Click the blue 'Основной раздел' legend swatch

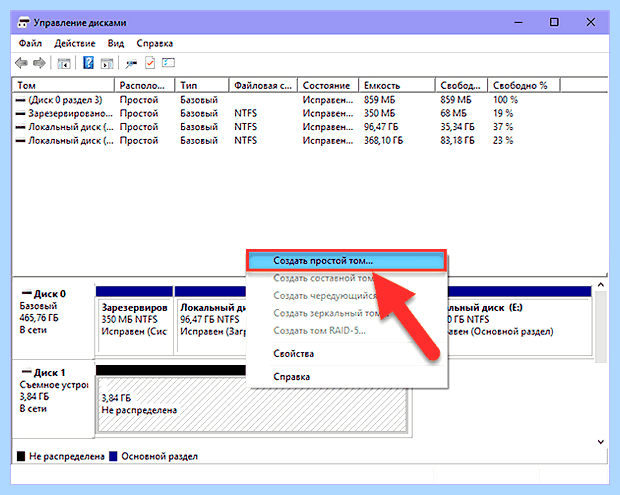tap(113, 456)
